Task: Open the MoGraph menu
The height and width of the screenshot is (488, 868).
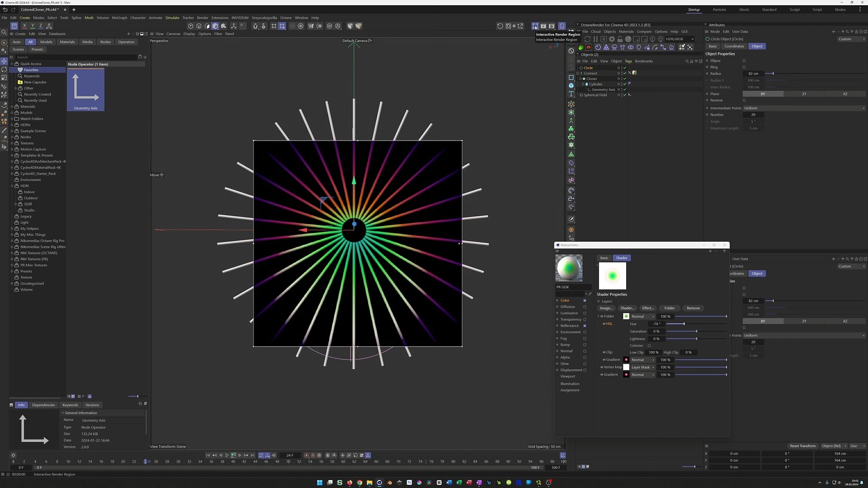Action: click(x=119, y=18)
